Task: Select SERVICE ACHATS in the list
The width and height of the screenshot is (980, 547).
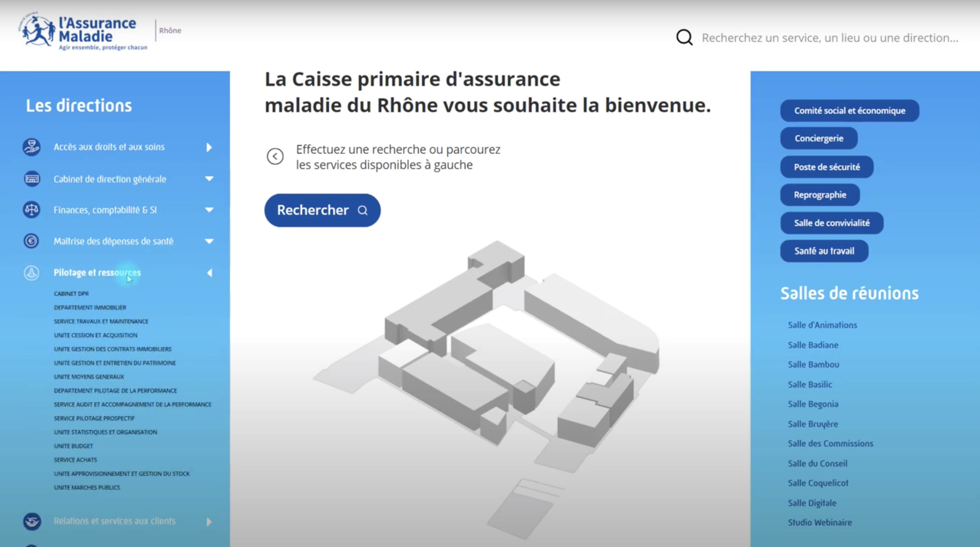Action: click(75, 460)
